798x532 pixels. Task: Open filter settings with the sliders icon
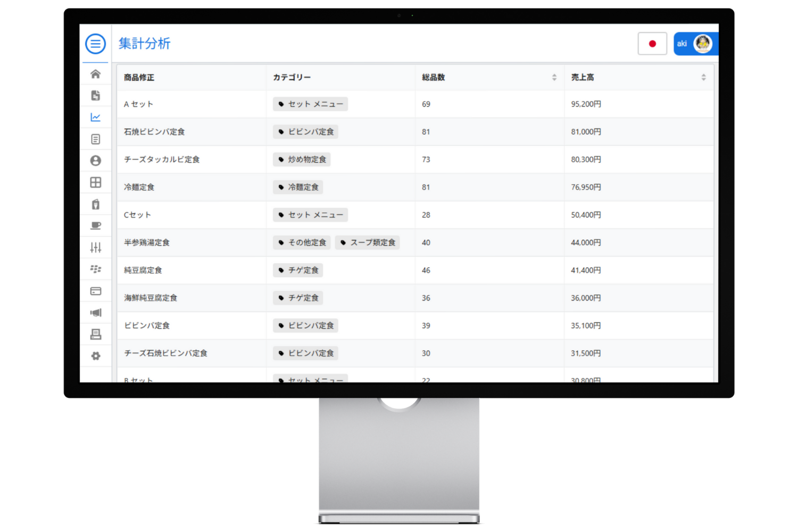(x=96, y=247)
